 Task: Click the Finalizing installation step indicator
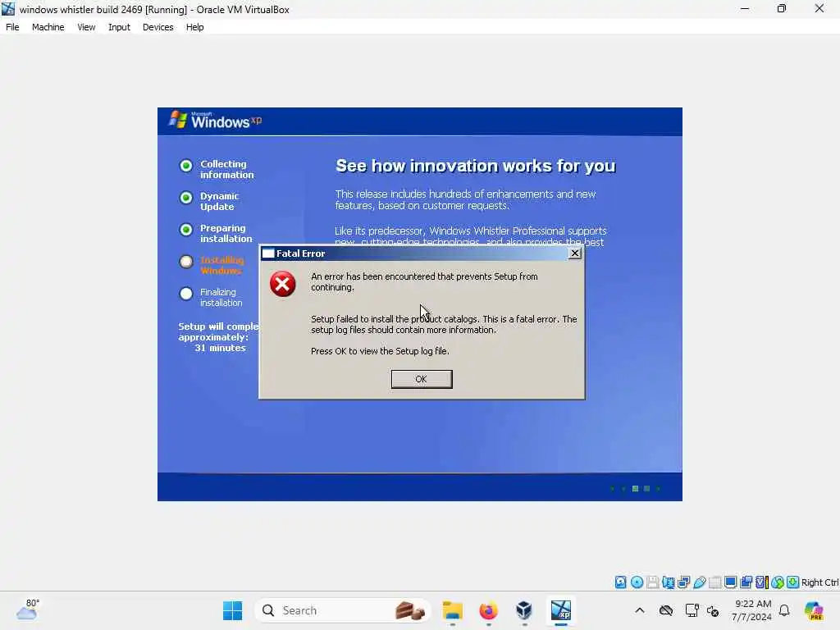pyautogui.click(x=186, y=294)
